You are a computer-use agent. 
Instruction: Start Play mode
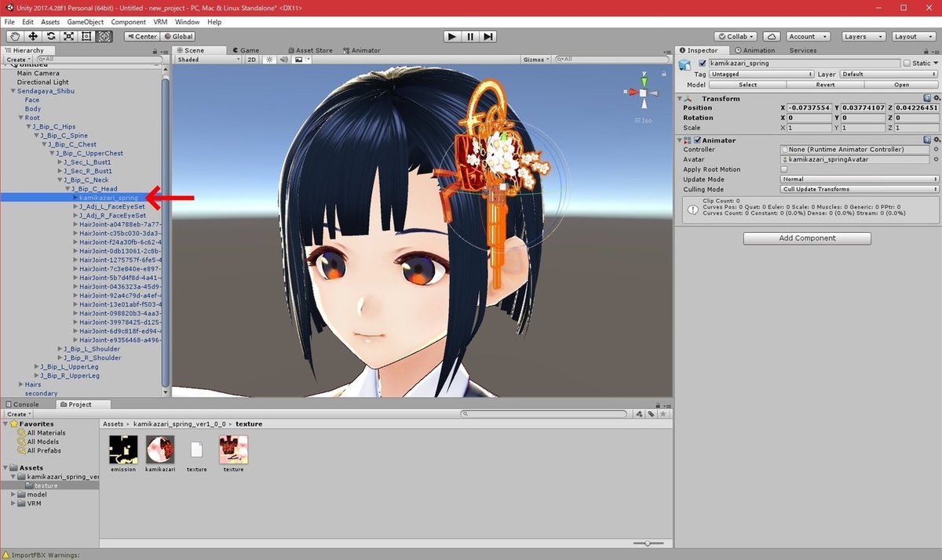pos(451,36)
